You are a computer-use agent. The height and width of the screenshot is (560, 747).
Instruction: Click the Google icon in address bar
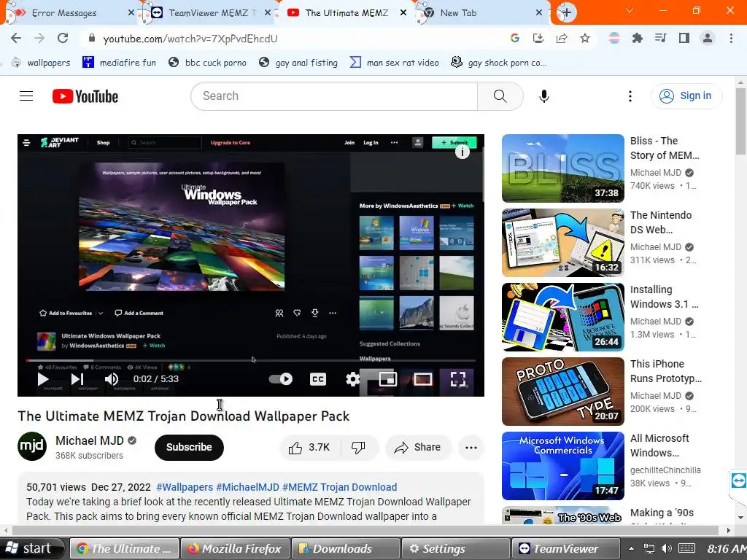click(x=514, y=38)
